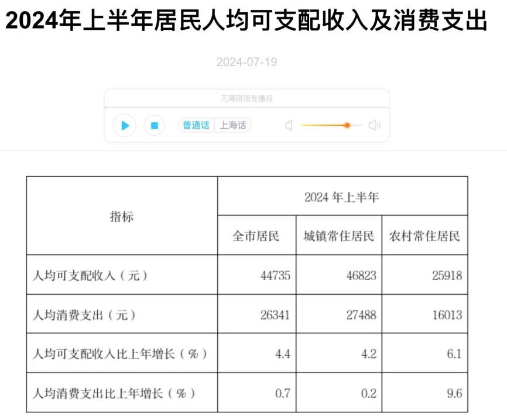
Task: Click the 指标 header cell
Action: coord(122,216)
